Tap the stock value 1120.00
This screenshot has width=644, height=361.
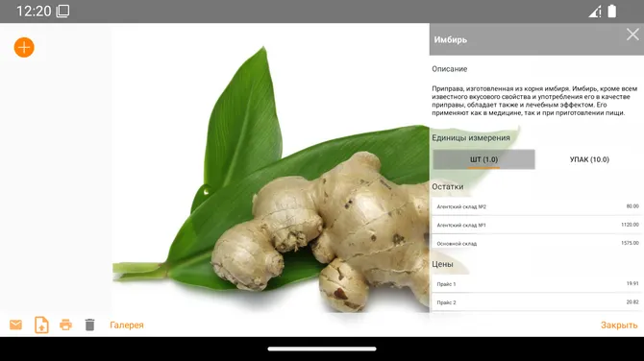pyautogui.click(x=630, y=225)
